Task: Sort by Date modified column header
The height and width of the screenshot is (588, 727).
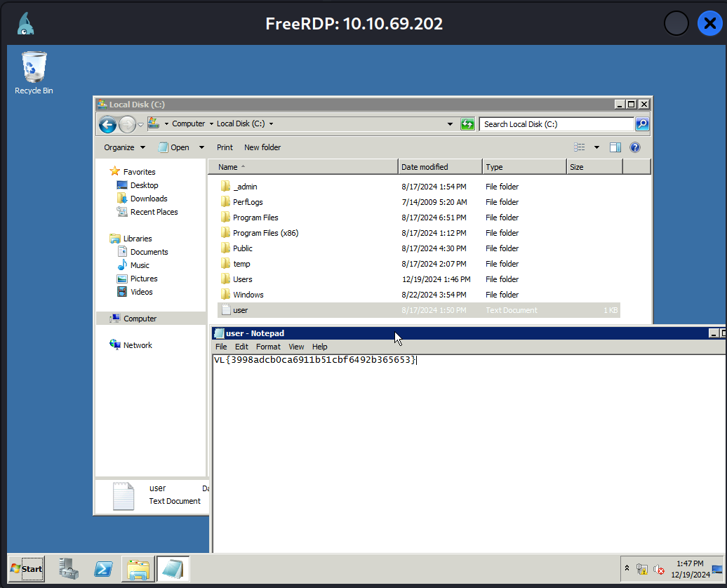Action: pos(425,167)
